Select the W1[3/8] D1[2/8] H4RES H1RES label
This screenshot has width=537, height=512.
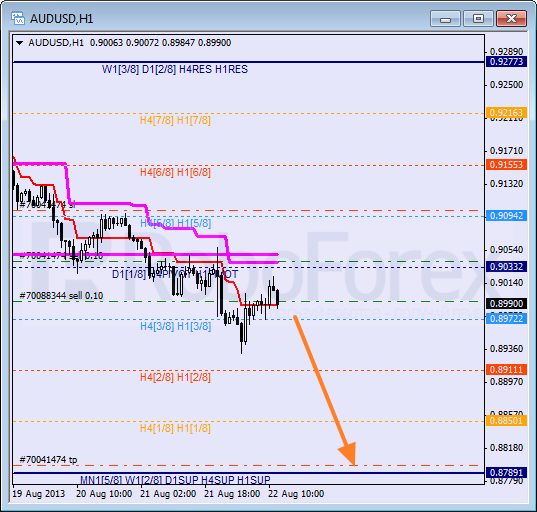[175, 70]
